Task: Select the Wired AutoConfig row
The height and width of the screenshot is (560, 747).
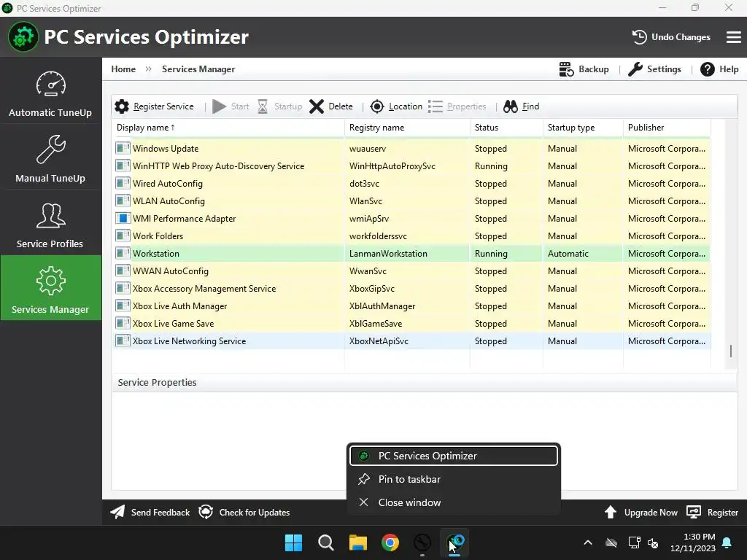Action: pos(412,184)
